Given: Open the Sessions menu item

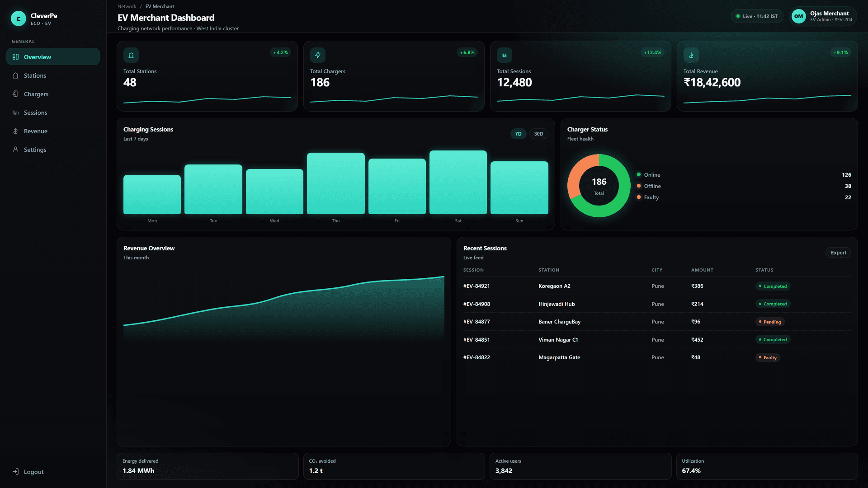Looking at the screenshot, I should (53, 113).
